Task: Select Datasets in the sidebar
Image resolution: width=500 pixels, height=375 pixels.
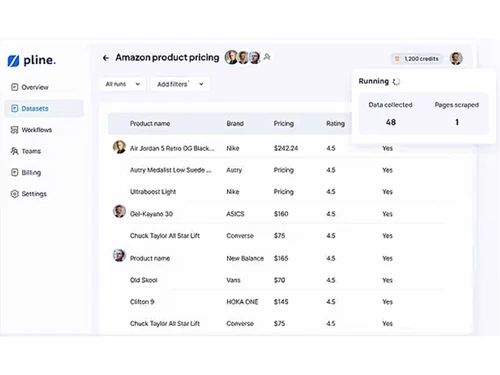Action: (44, 108)
